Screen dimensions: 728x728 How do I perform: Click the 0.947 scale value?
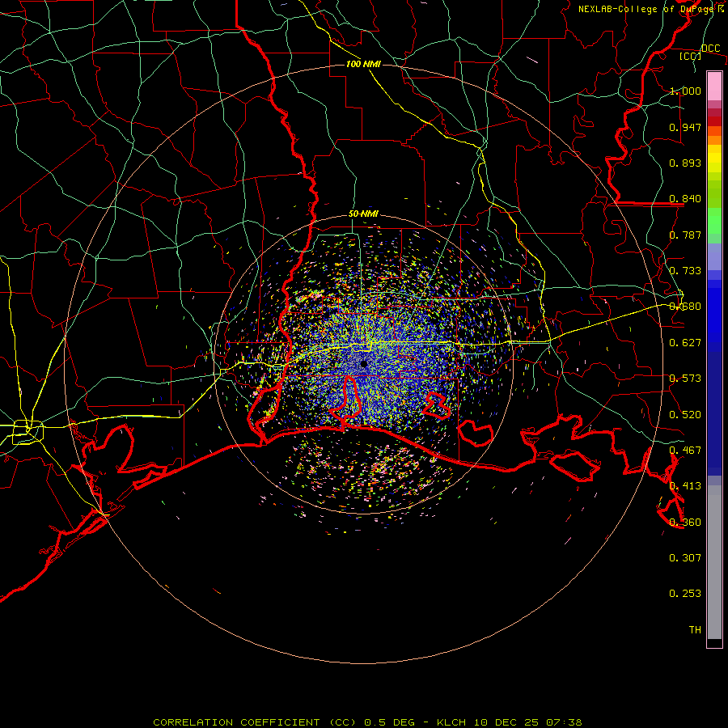click(x=685, y=127)
